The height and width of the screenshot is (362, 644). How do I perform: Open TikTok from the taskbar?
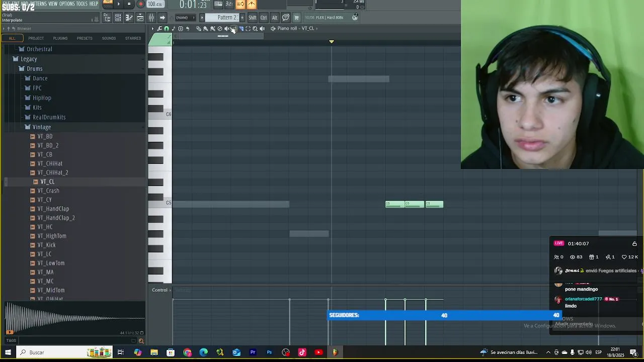[302, 352]
